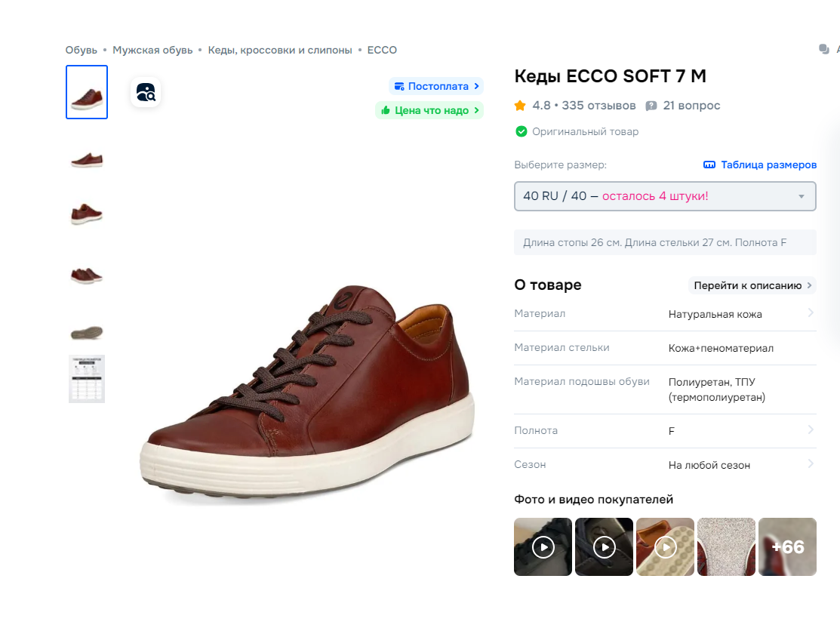Go to Мужская обувь breadcrumb
840x628 pixels.
point(152,50)
